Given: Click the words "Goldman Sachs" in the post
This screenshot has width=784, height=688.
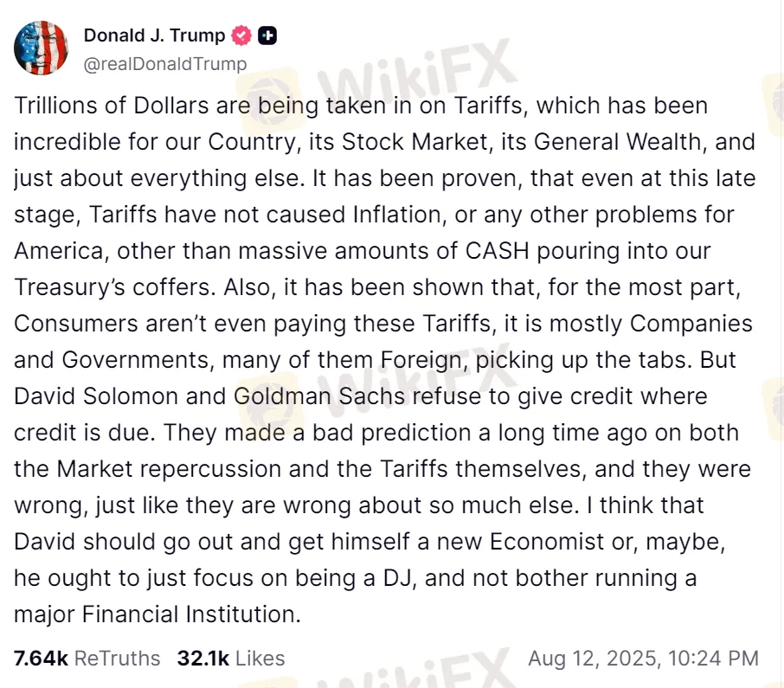Looking at the screenshot, I should (319, 396).
